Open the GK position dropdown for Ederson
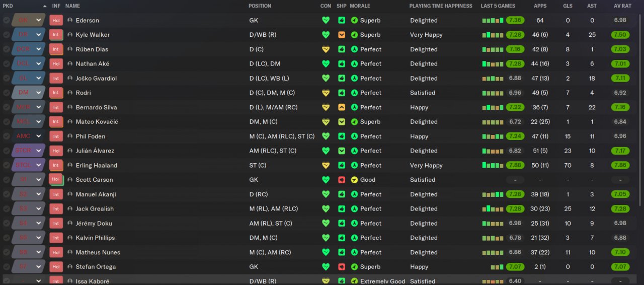 pyautogui.click(x=38, y=21)
